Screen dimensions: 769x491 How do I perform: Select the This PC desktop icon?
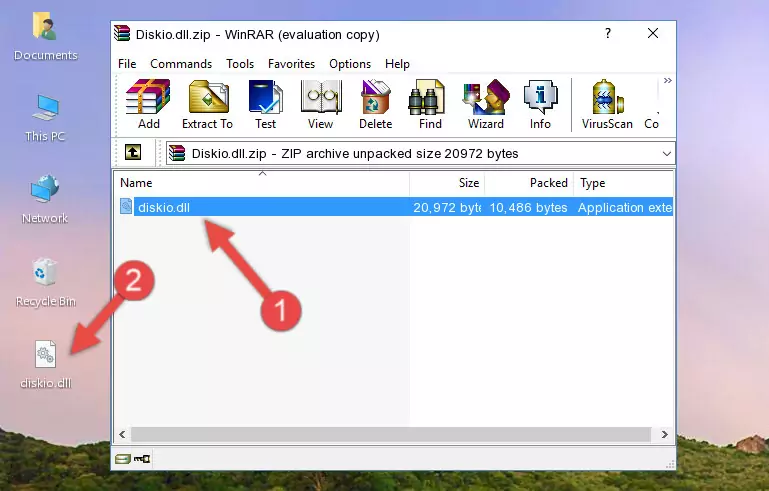(45, 118)
